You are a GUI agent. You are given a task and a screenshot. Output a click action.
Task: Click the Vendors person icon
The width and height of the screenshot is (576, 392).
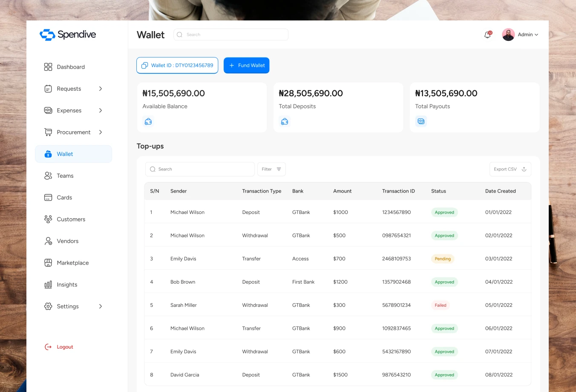[48, 241]
